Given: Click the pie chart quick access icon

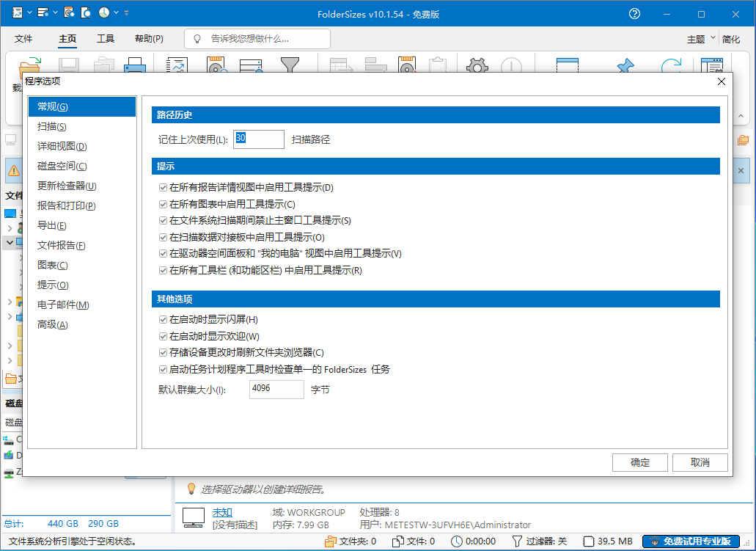Looking at the screenshot, I should coord(104,13).
